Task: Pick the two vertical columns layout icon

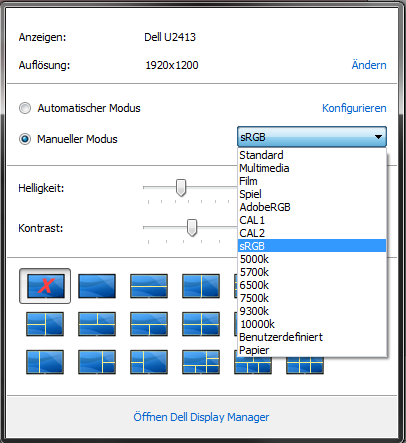Action: (201, 286)
